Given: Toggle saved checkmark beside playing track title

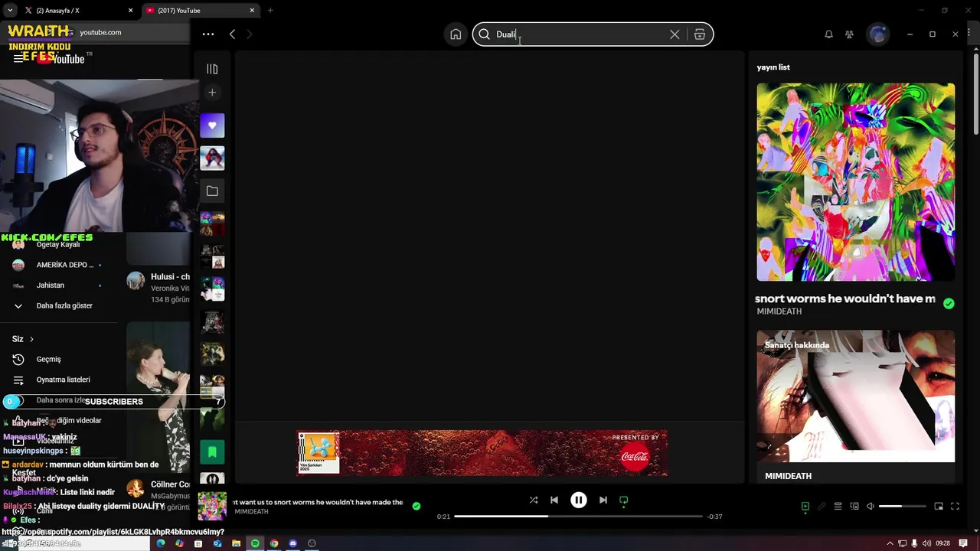Looking at the screenshot, I should coord(416,506).
